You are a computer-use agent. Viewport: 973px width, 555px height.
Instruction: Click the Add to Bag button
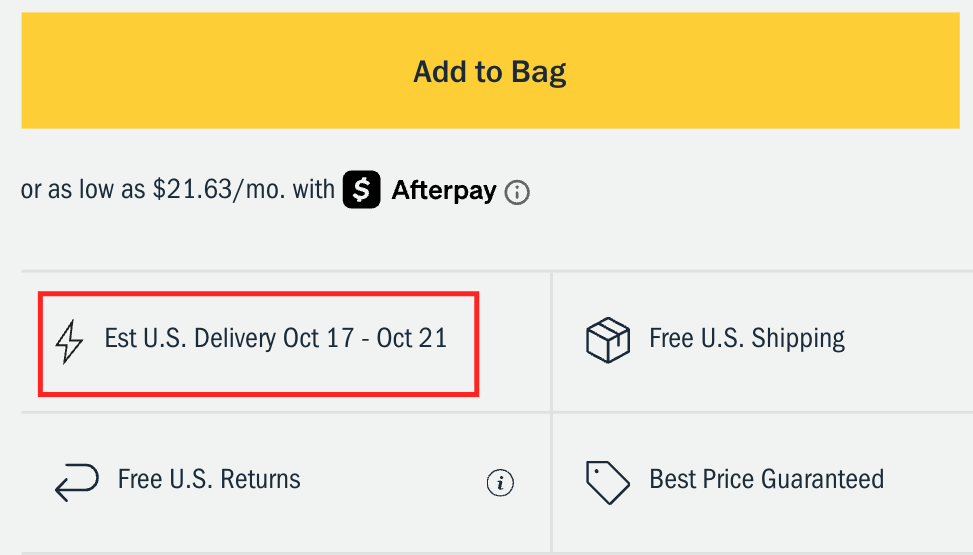pyautogui.click(x=489, y=71)
